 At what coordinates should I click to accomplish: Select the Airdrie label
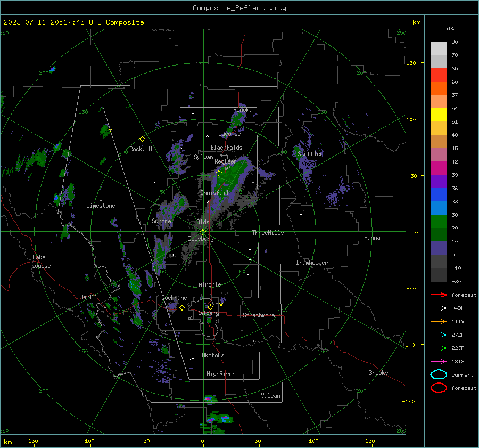210,284
